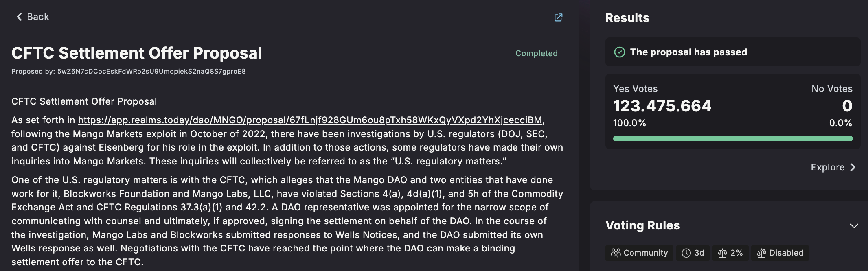The width and height of the screenshot is (868, 271).
Task: Click the No Votes count zero
Action: [847, 106]
